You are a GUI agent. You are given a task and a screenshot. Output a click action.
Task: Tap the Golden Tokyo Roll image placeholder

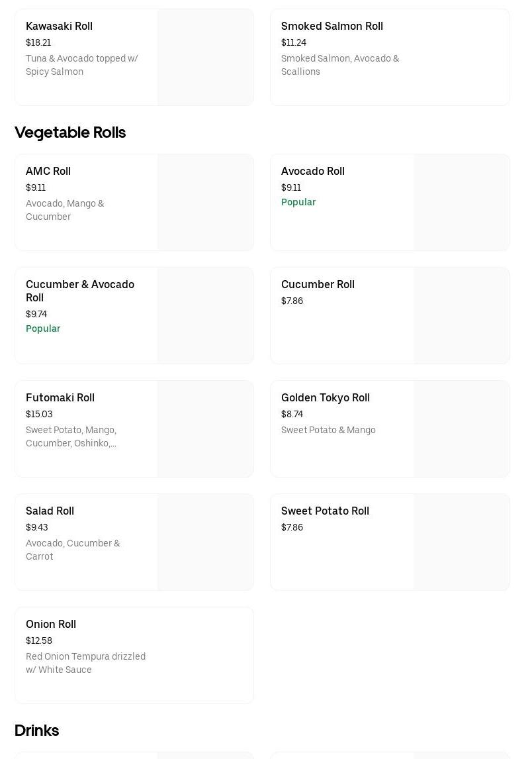coord(461,429)
